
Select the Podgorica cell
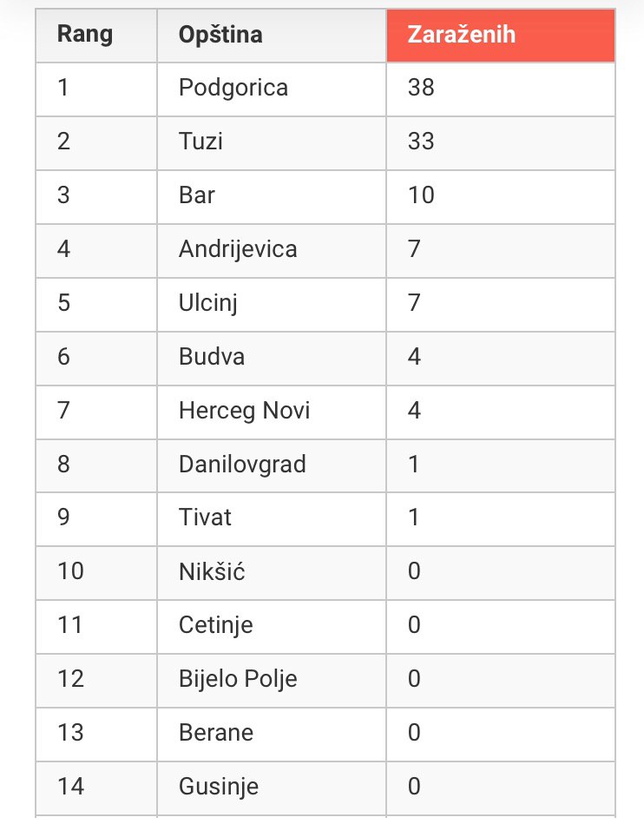(x=272, y=89)
